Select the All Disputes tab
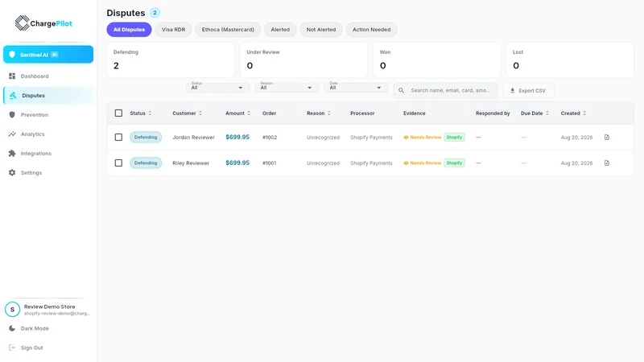Viewport: 644px width, 362px height. tap(129, 30)
